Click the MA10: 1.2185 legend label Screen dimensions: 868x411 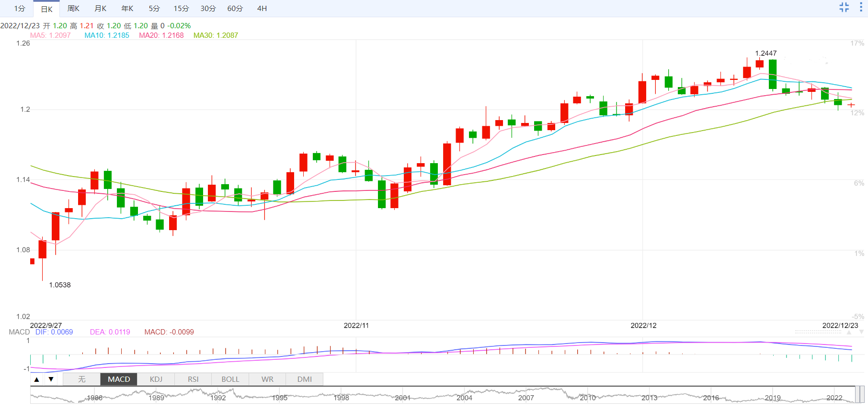click(107, 35)
